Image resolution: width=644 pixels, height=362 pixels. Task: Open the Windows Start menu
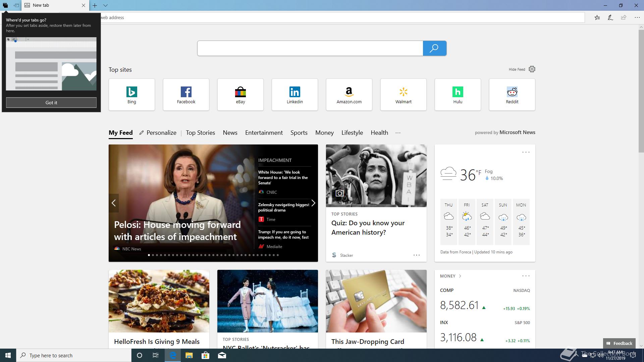[8, 355]
